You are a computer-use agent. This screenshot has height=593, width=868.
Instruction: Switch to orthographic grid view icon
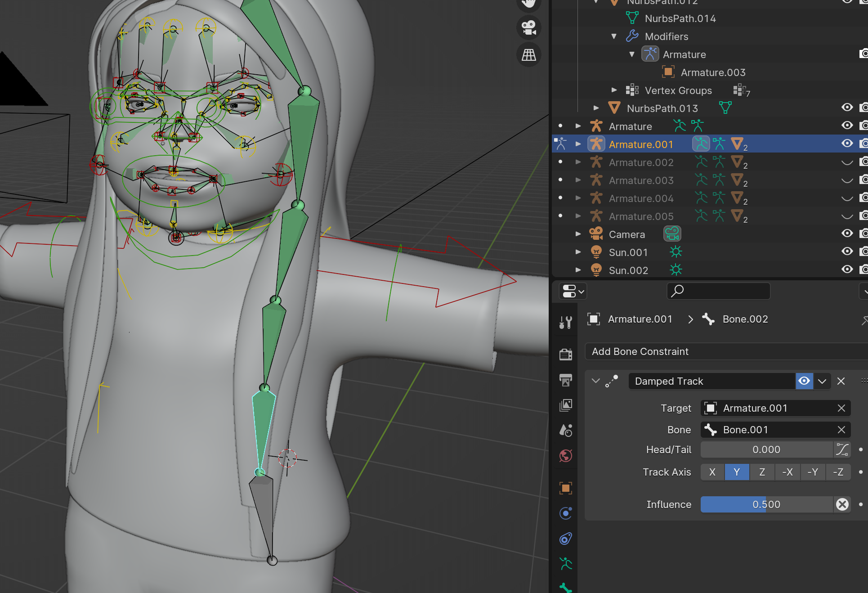click(529, 55)
